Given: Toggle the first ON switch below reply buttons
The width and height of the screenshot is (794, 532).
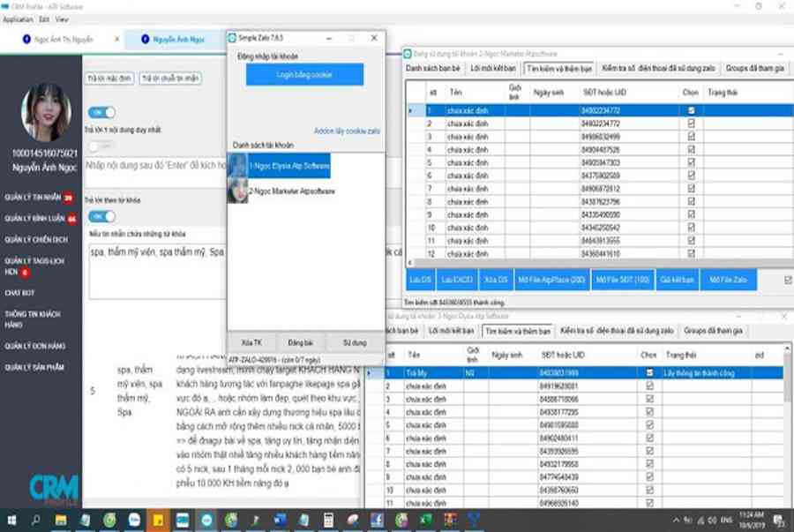Looking at the screenshot, I should tap(102, 112).
